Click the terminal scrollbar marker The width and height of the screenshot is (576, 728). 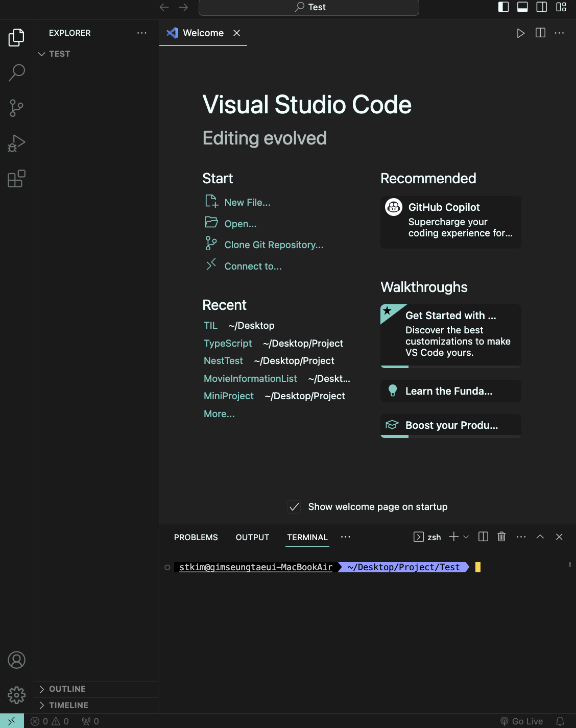[570, 564]
